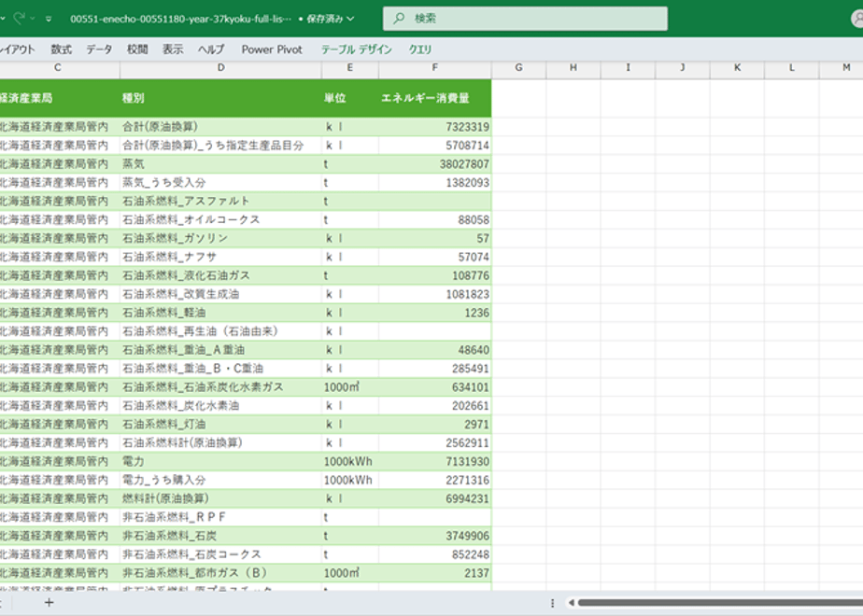The image size is (863, 616).
Task: Expand the saved status dropdown beside filename
Action: 350,19
